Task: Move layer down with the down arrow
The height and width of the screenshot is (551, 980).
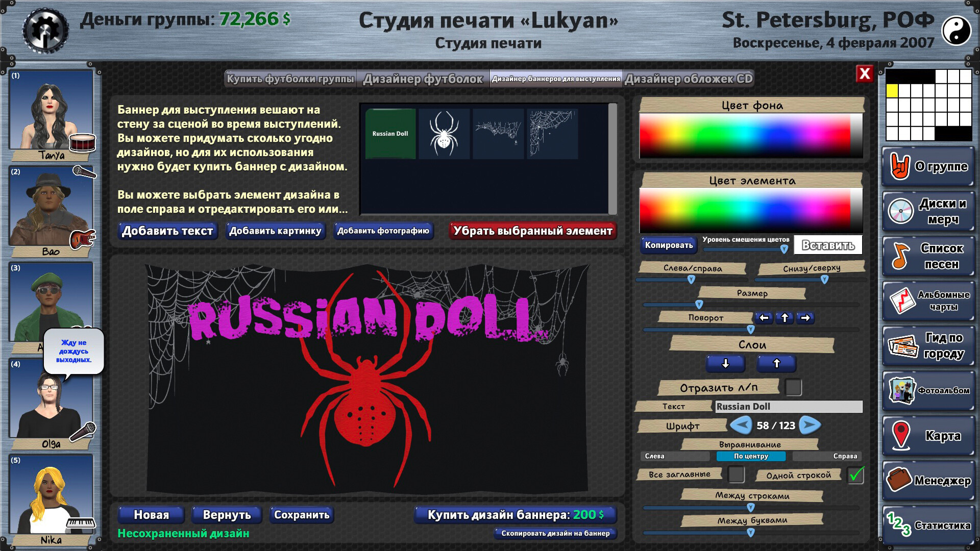Action: [725, 364]
